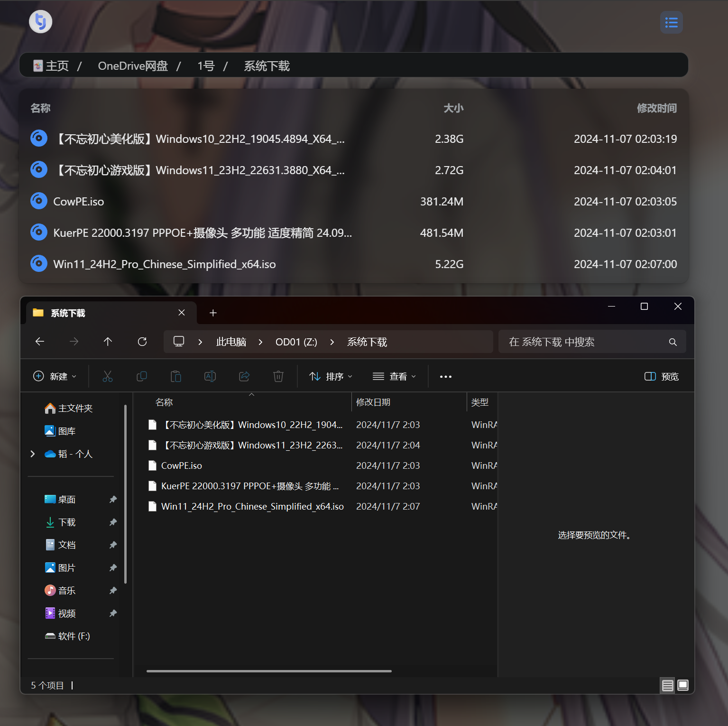The height and width of the screenshot is (726, 728).
Task: Expand chevron after OD01 (Z:)
Action: click(x=332, y=342)
